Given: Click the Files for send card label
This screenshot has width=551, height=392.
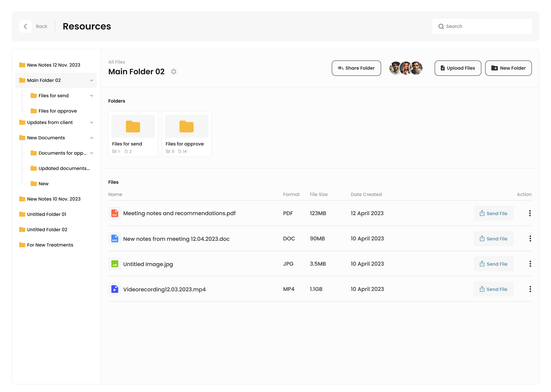Looking at the screenshot, I should click(x=127, y=144).
